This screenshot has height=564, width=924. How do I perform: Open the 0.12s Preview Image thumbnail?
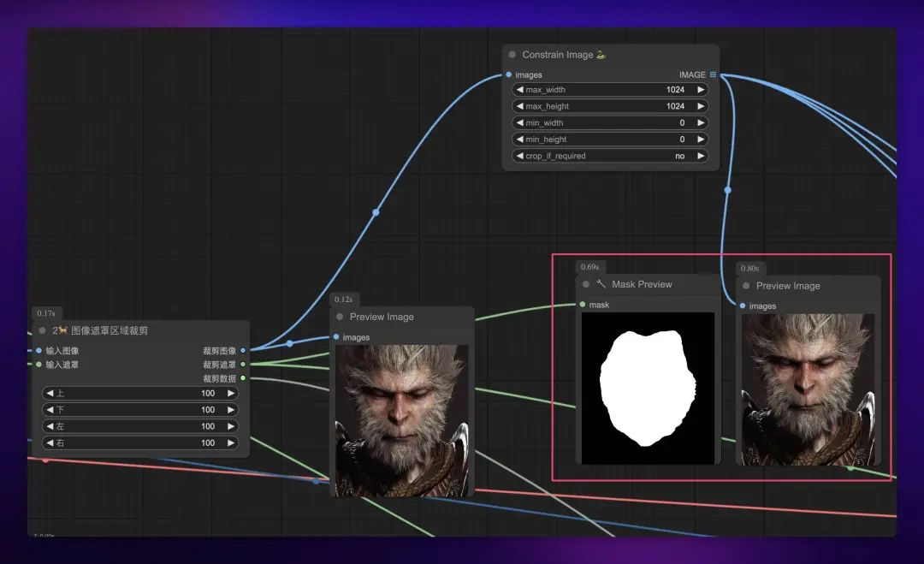(401, 421)
